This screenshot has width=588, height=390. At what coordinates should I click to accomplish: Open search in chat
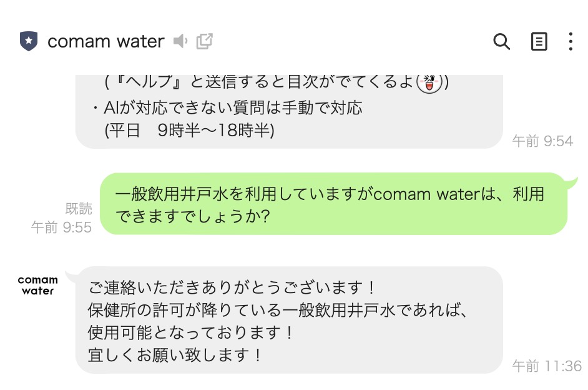(502, 42)
